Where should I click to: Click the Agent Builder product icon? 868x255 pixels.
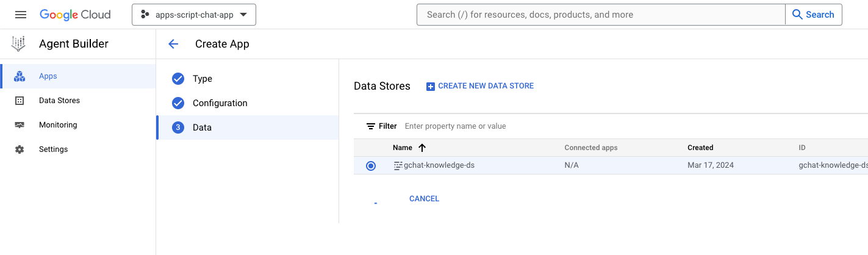tap(19, 44)
